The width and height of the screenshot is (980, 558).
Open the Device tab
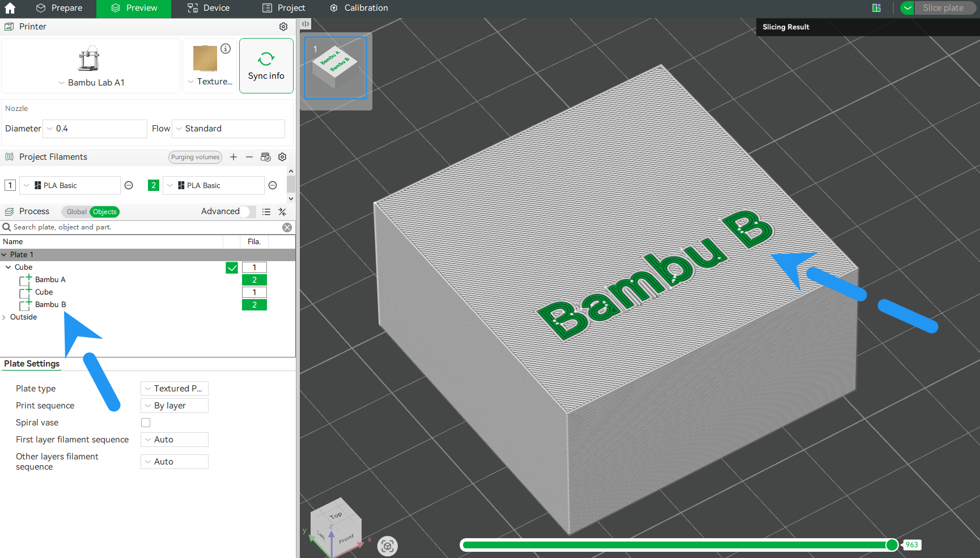[x=209, y=8]
